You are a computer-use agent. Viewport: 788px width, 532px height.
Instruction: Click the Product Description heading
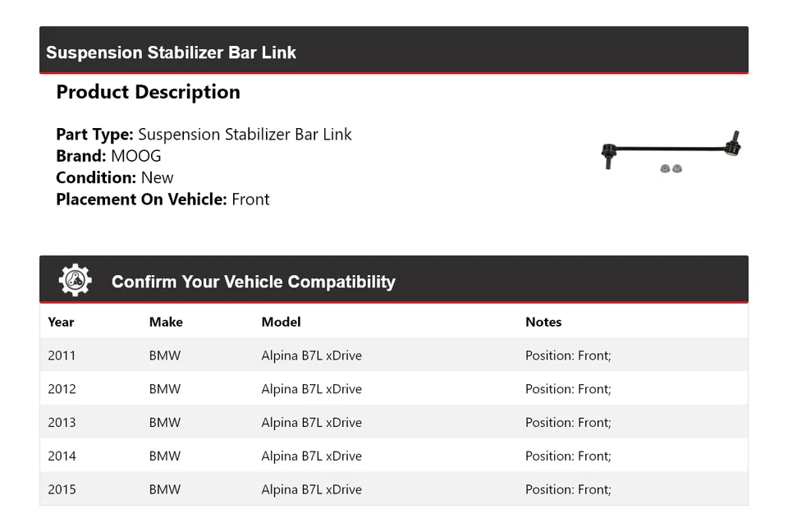click(148, 92)
